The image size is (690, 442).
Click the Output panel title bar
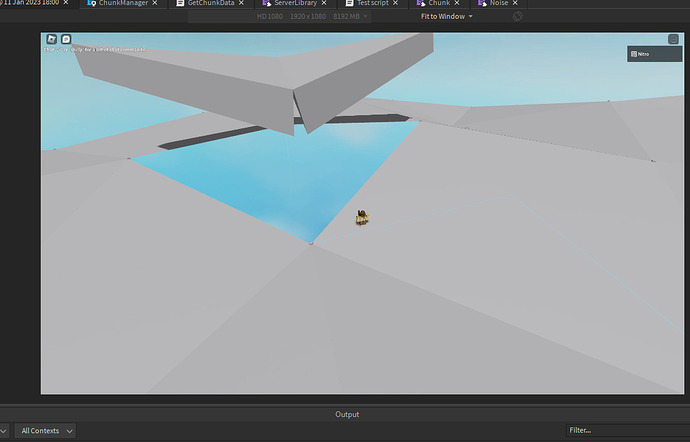point(346,414)
